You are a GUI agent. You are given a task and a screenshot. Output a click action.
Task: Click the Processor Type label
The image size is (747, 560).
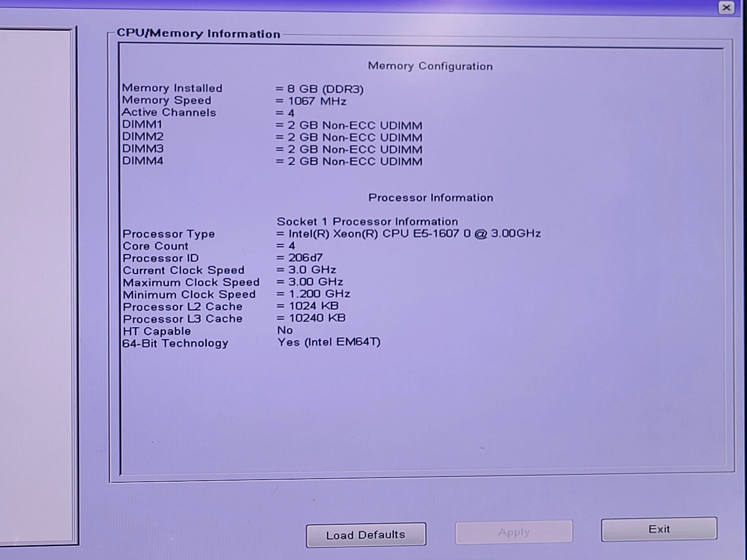(x=168, y=234)
